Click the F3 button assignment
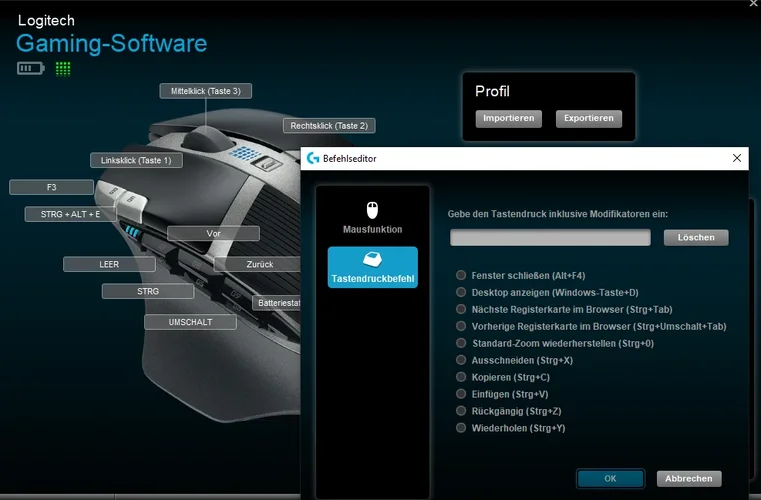The width and height of the screenshot is (761, 500). click(51, 187)
